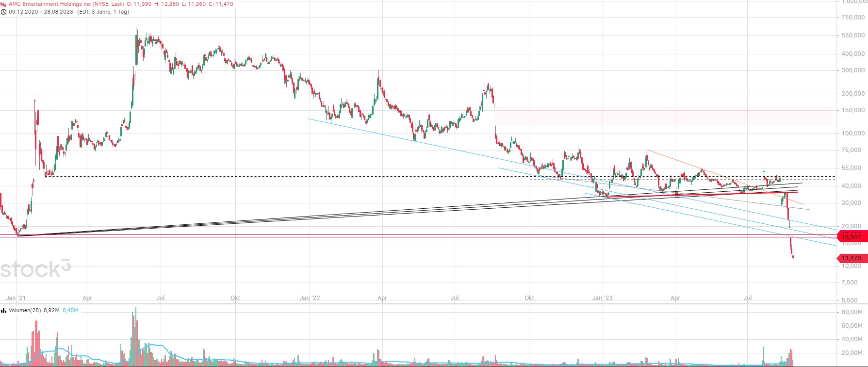Click the 8,92M volume value
868x367 pixels.
(x=51, y=310)
